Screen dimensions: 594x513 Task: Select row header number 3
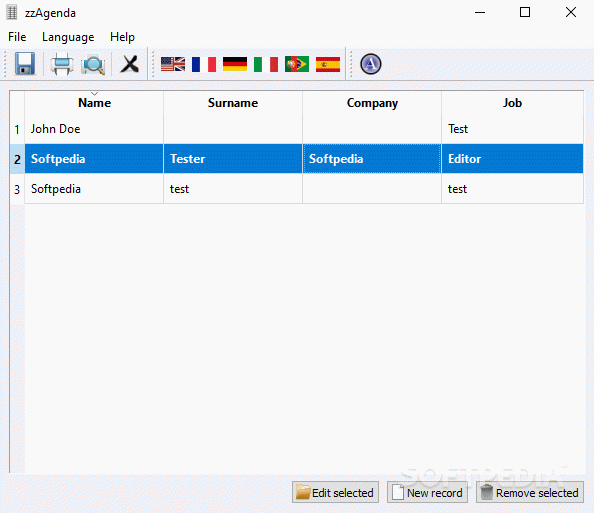point(17,189)
